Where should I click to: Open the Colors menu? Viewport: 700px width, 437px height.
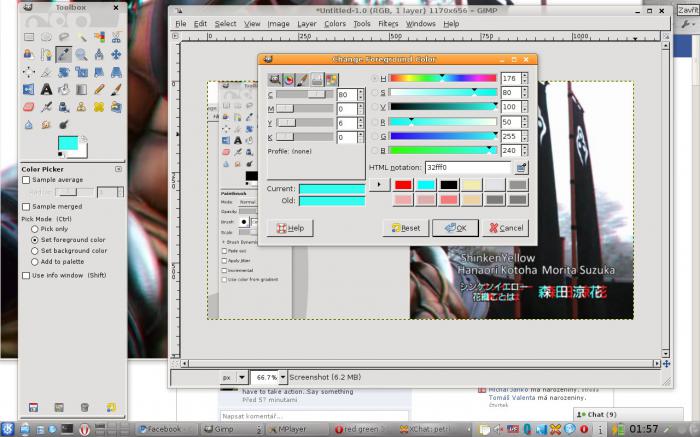tap(335, 24)
